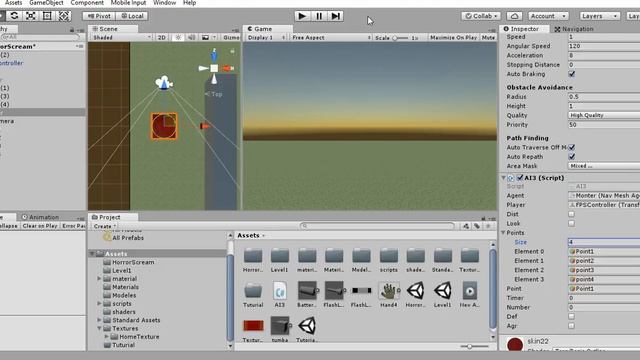This screenshot has width=640, height=360.
Task: Open the Layers dropdown
Action: 599,16
